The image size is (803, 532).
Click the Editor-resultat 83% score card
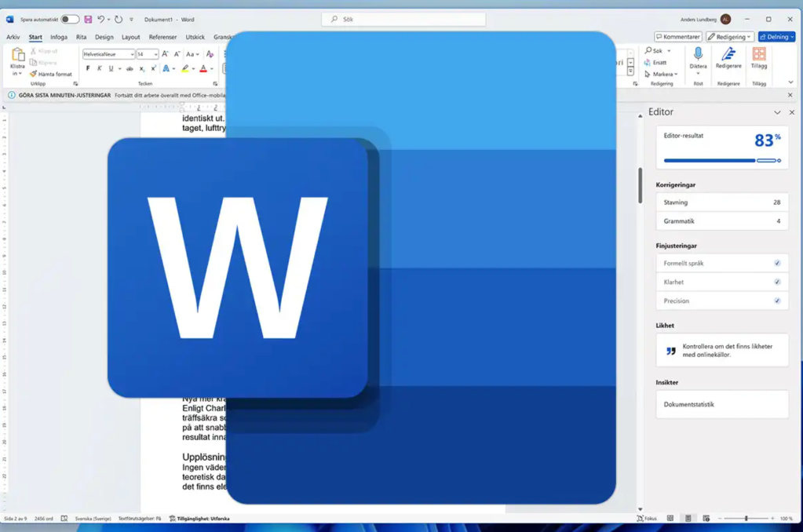[722, 148]
